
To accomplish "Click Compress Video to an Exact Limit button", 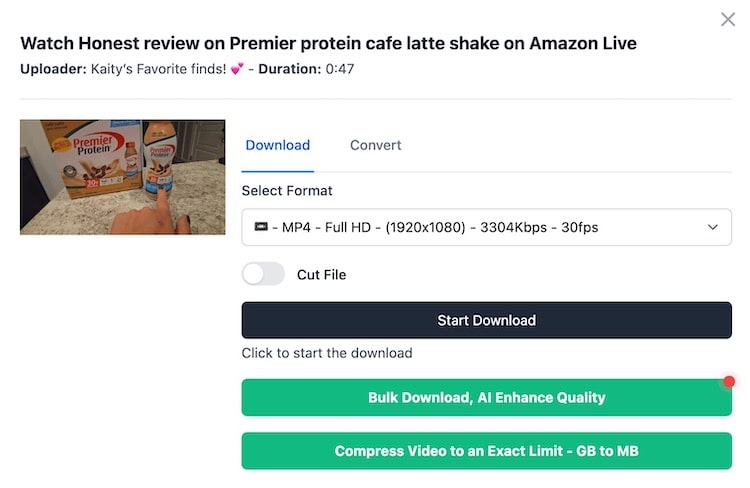I will (486, 451).
